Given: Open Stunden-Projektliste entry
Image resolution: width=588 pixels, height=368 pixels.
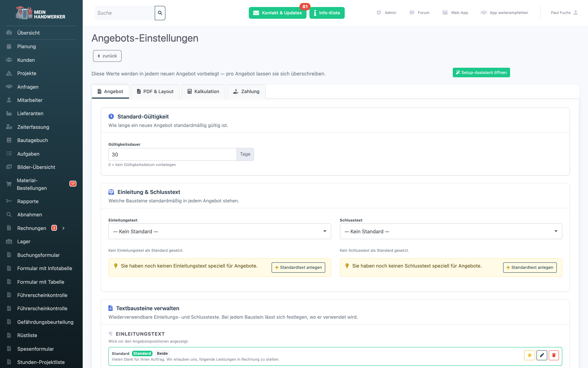Looking at the screenshot, I should tap(41, 362).
